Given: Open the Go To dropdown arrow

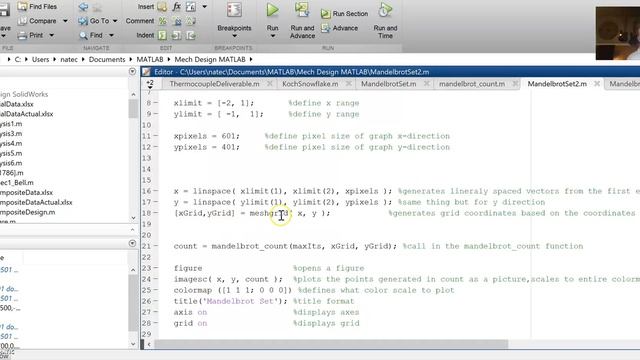Looking at the screenshot, I should (115, 21).
